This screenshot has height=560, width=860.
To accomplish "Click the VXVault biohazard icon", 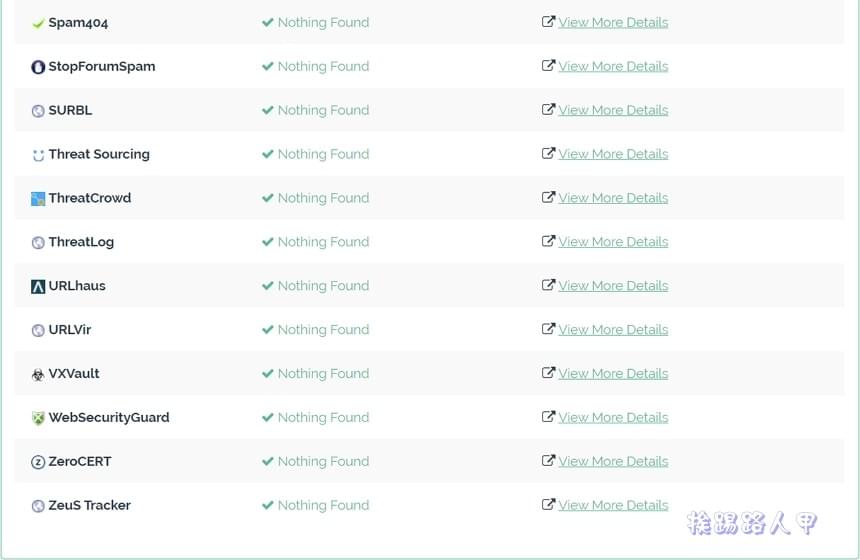I will tap(38, 375).
